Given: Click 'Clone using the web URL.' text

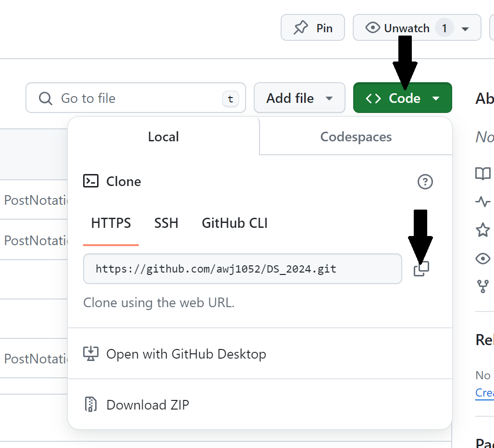Looking at the screenshot, I should click(159, 302).
